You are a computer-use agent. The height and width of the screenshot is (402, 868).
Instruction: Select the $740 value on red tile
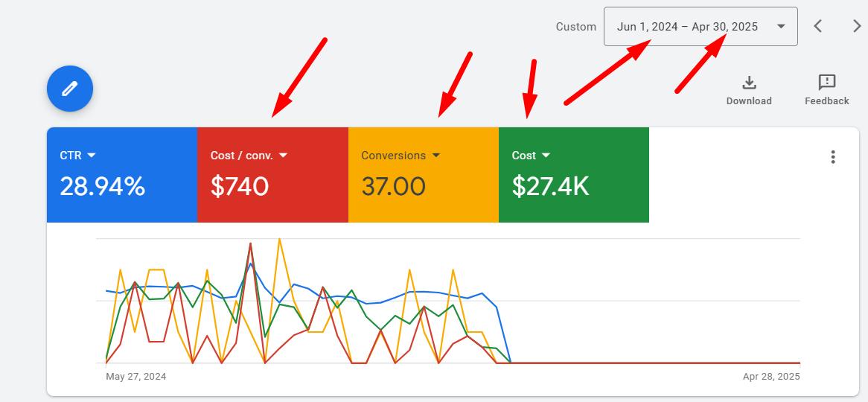click(x=239, y=186)
